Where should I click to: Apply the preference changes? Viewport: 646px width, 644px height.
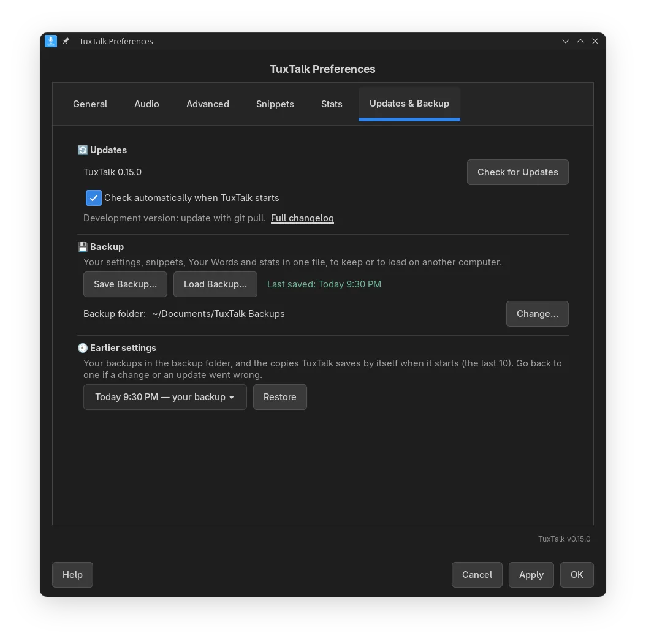tap(531, 574)
